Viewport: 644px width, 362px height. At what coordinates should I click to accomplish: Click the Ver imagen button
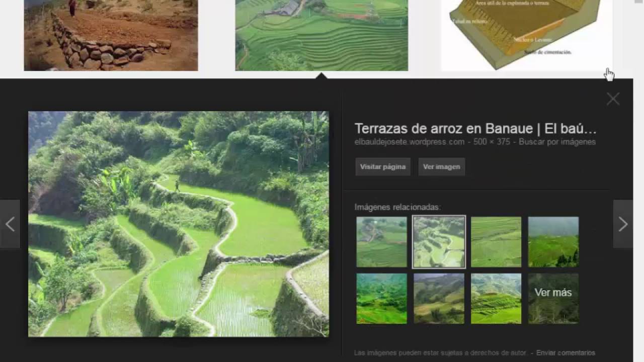coord(441,167)
